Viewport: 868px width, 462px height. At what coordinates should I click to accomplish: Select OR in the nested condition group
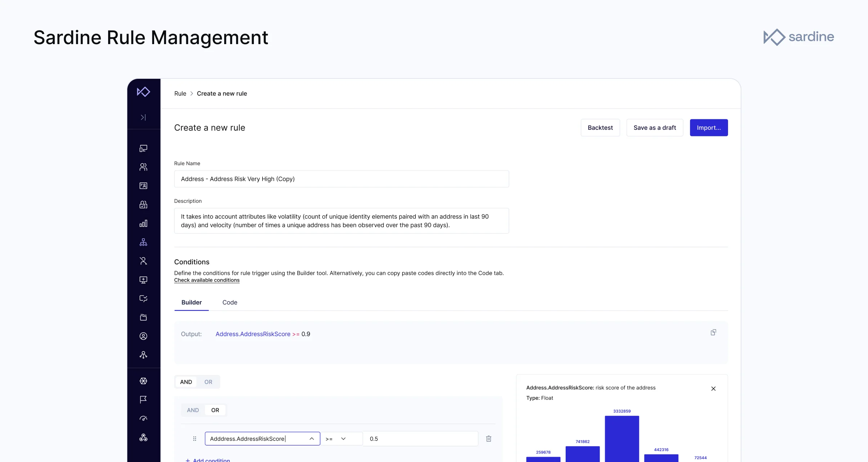coord(215,410)
